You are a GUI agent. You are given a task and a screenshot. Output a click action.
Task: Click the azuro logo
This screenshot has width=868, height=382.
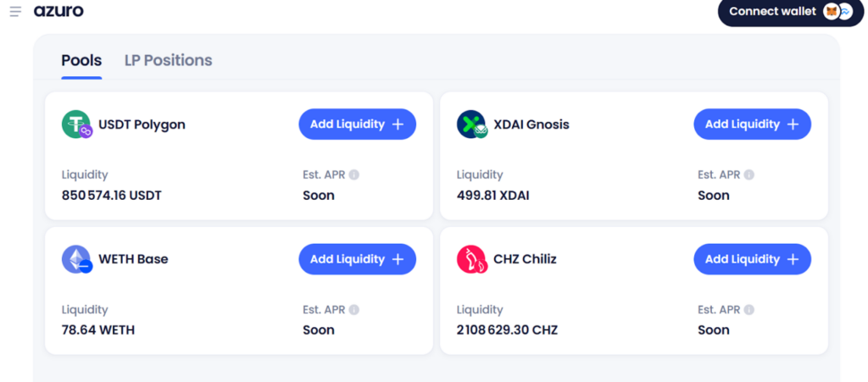(58, 11)
